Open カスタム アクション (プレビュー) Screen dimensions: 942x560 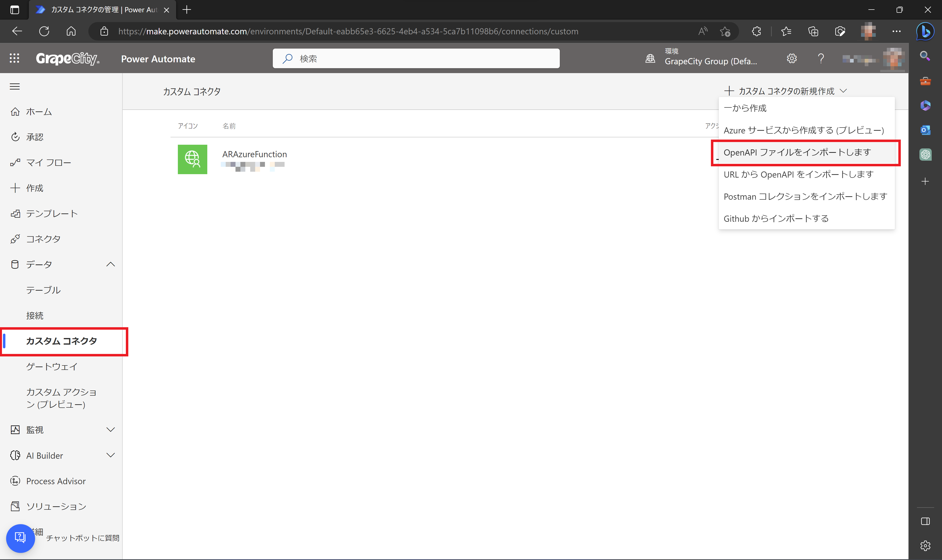point(61,398)
